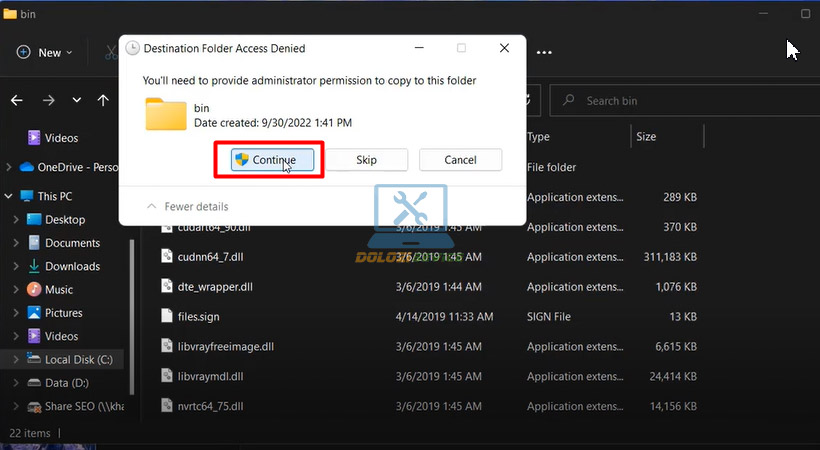Expand the Local Disk (C:) node

(15, 359)
